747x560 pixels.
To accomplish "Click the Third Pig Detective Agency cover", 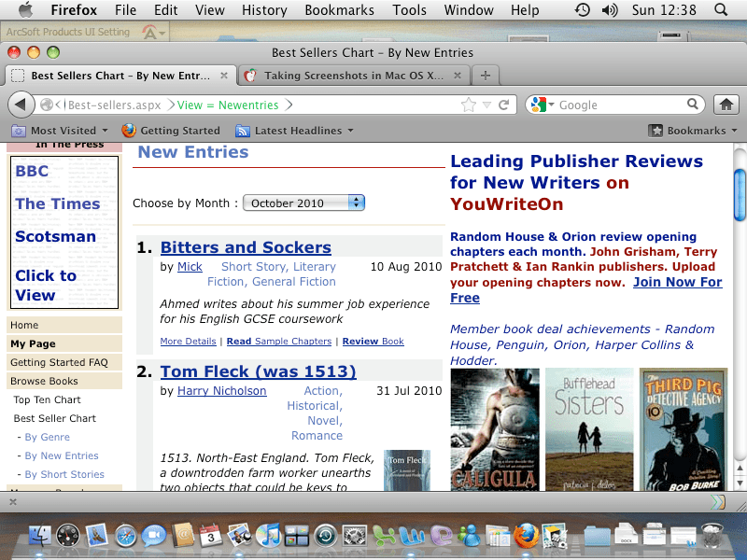I will click(x=683, y=429).
